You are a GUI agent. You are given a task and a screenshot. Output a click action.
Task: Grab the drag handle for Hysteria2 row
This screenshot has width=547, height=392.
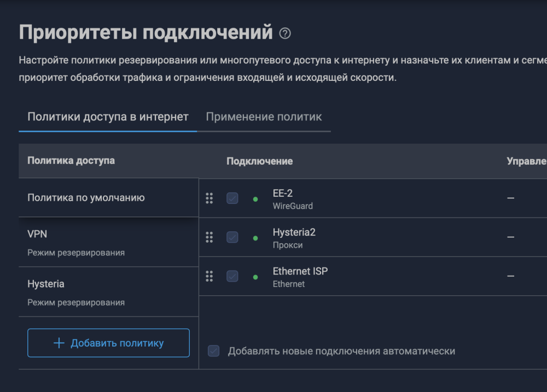pos(210,237)
